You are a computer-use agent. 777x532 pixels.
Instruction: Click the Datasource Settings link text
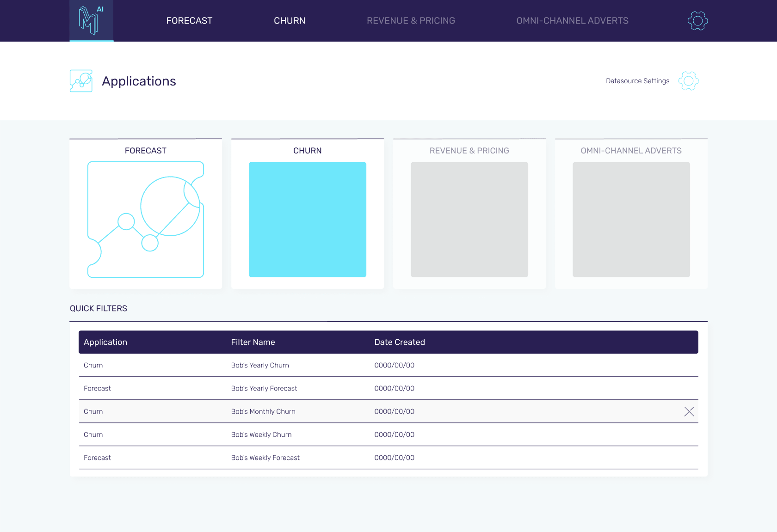637,81
